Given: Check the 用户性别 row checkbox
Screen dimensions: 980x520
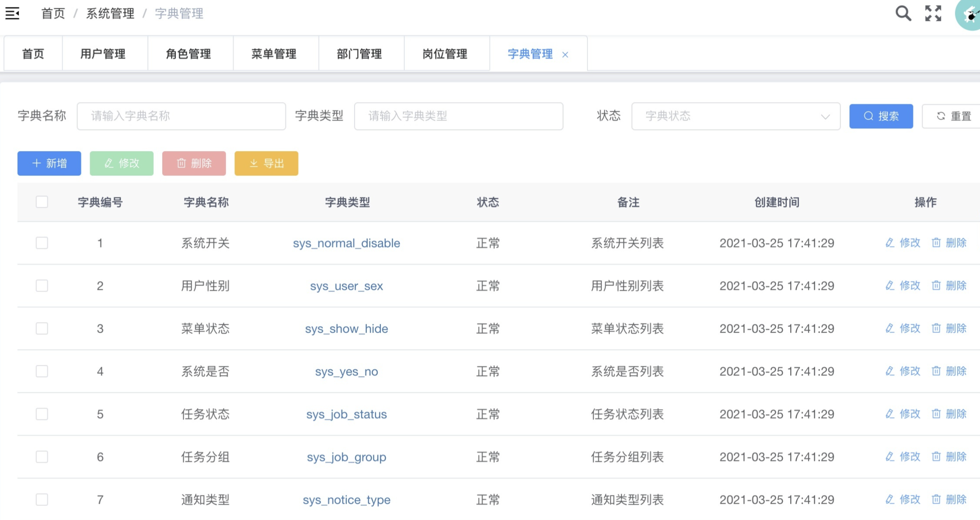Looking at the screenshot, I should (42, 286).
